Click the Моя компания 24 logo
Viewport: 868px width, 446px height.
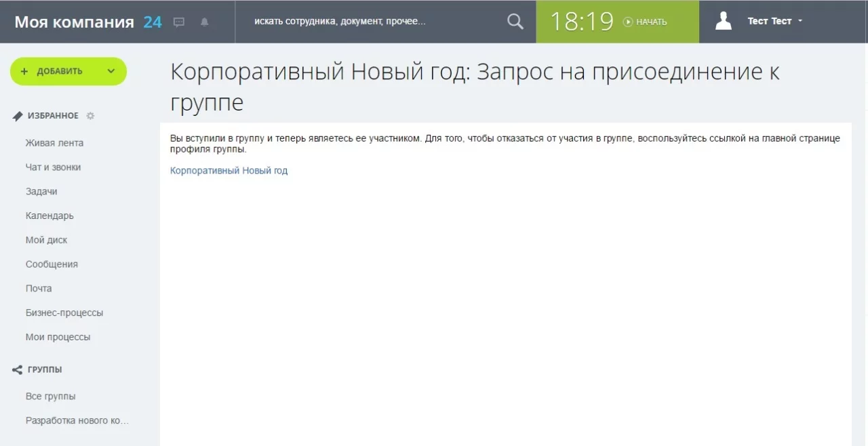click(87, 22)
